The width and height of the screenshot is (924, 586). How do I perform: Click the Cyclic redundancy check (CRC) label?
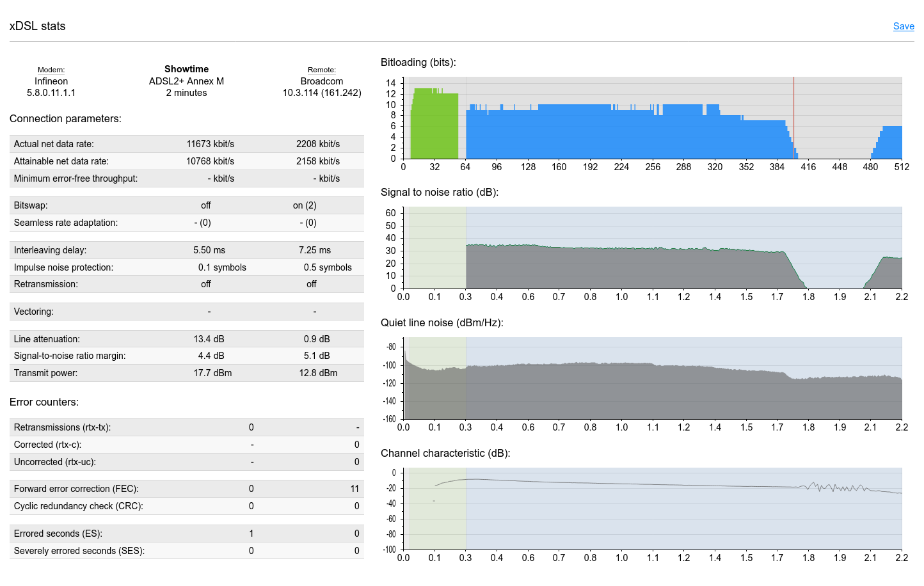pyautogui.click(x=78, y=506)
